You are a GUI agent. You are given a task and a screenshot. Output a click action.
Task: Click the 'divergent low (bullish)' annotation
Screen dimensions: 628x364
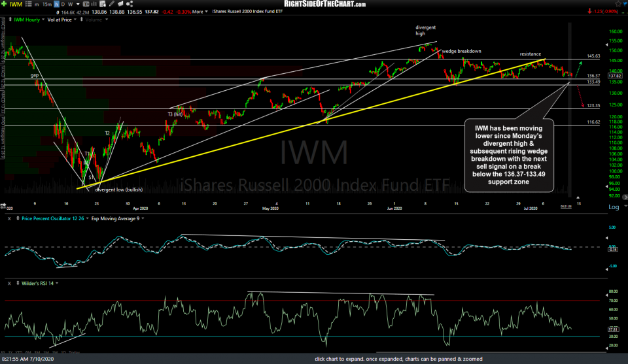click(119, 190)
